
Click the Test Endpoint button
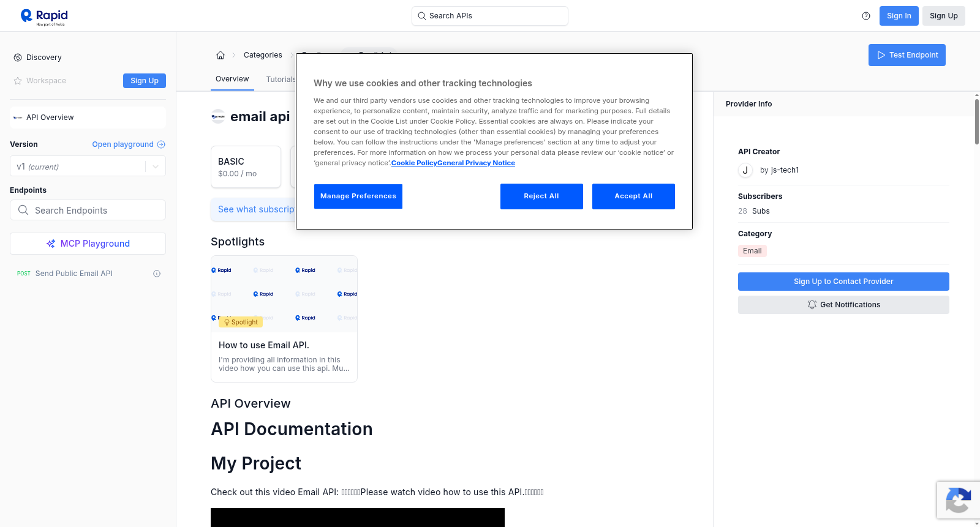[907, 55]
